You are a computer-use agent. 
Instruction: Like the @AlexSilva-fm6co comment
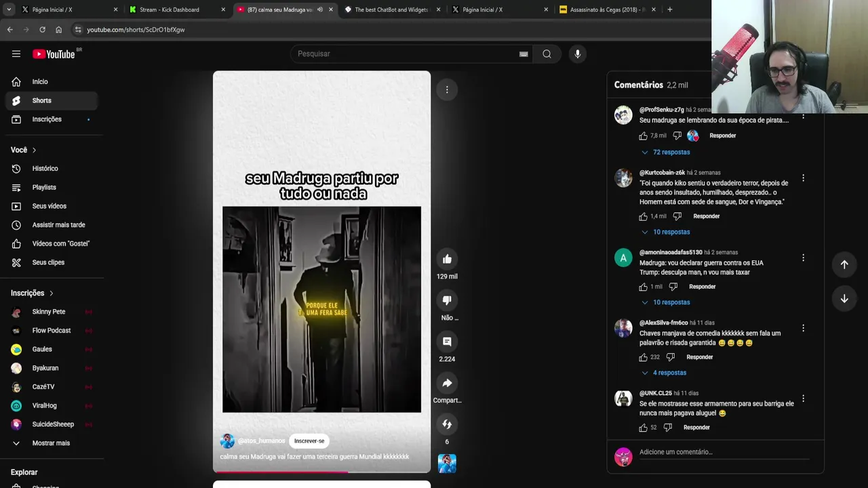pos(644,357)
